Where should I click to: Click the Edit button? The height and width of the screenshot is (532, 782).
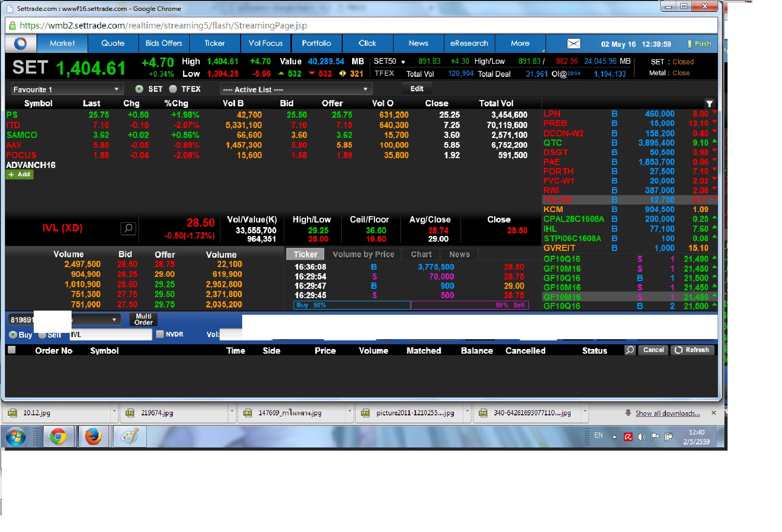click(417, 89)
